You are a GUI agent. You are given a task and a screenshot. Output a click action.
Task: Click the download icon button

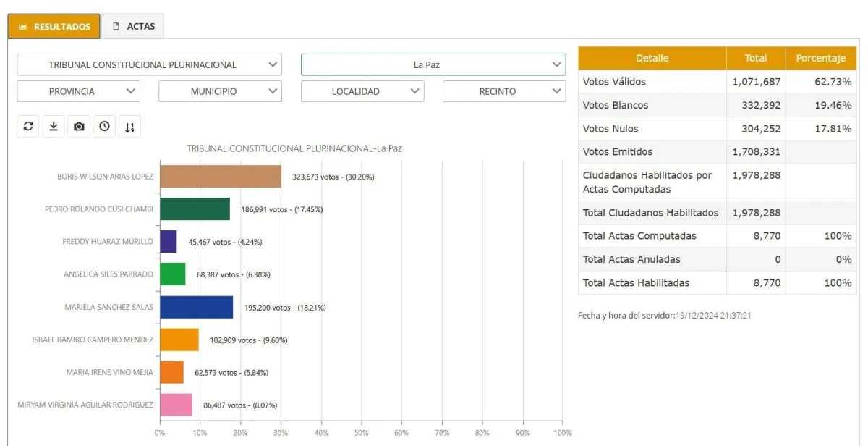54,127
